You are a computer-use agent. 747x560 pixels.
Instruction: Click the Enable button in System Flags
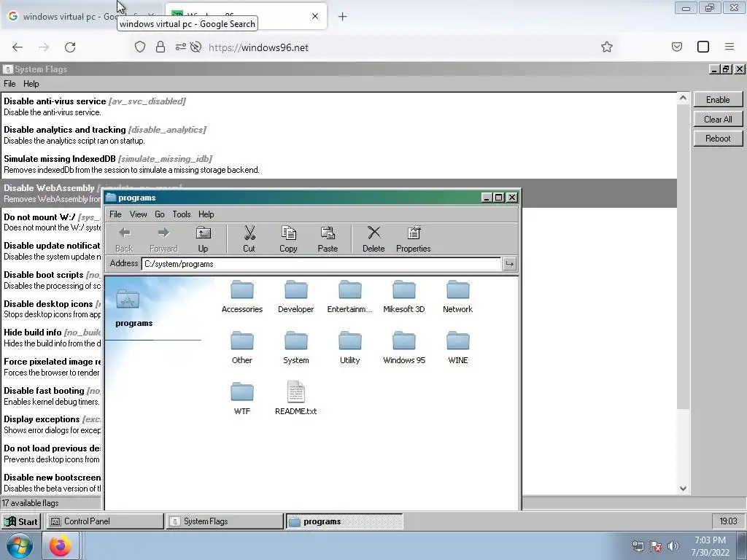(718, 99)
